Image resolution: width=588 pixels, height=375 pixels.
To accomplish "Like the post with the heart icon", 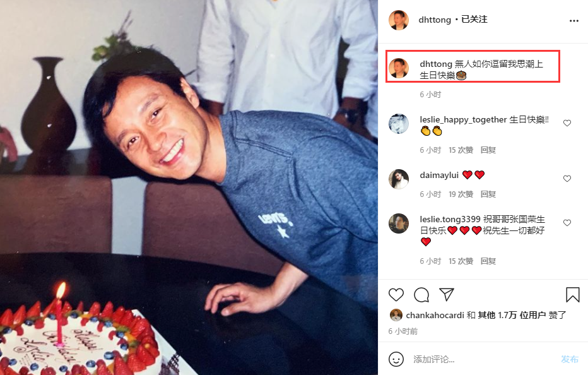I will click(396, 295).
